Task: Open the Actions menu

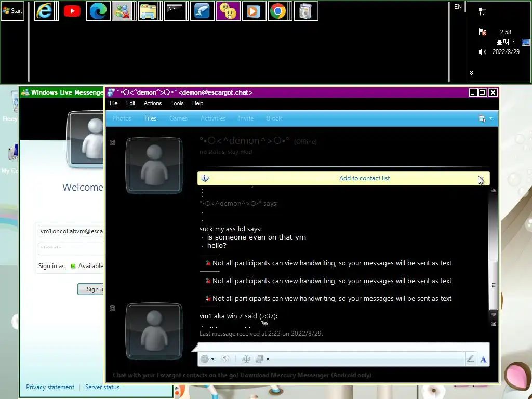Action: click(x=153, y=103)
